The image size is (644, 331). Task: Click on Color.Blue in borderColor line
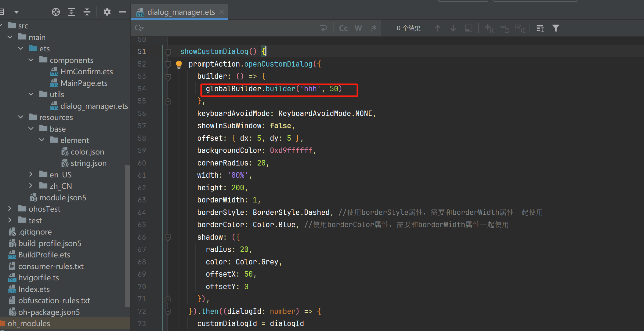274,225
